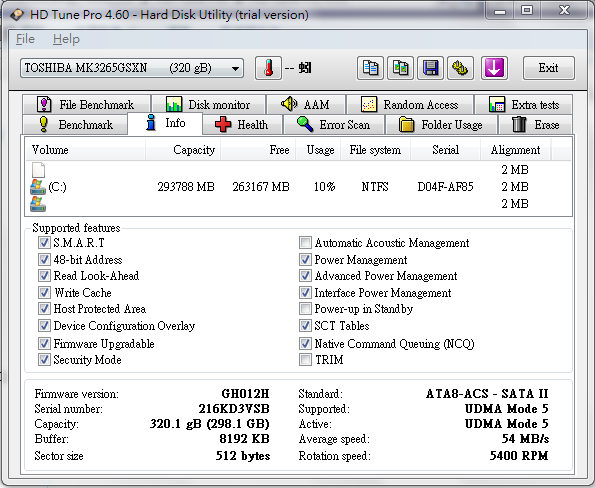Click the Serial column header
Screen dimensions: 595x488
click(x=445, y=150)
